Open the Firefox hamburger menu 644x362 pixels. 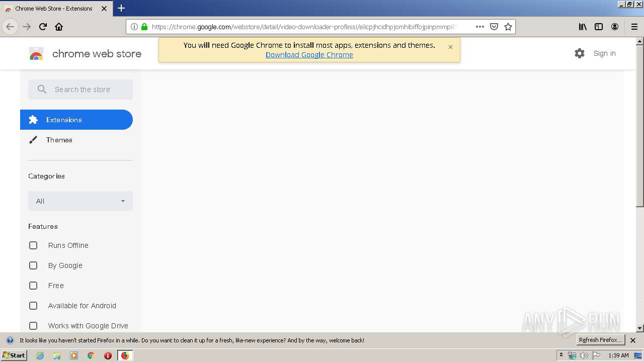tap(634, 27)
